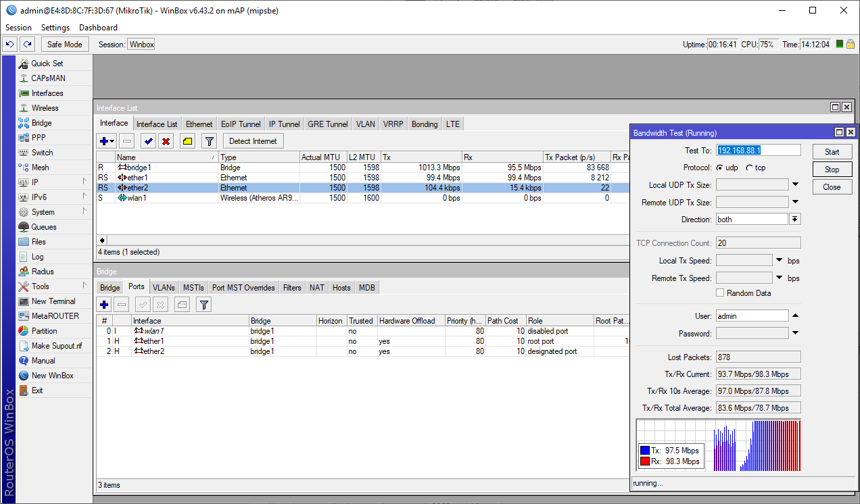Select the tcp protocol radio button
The image size is (860, 504).
749,168
